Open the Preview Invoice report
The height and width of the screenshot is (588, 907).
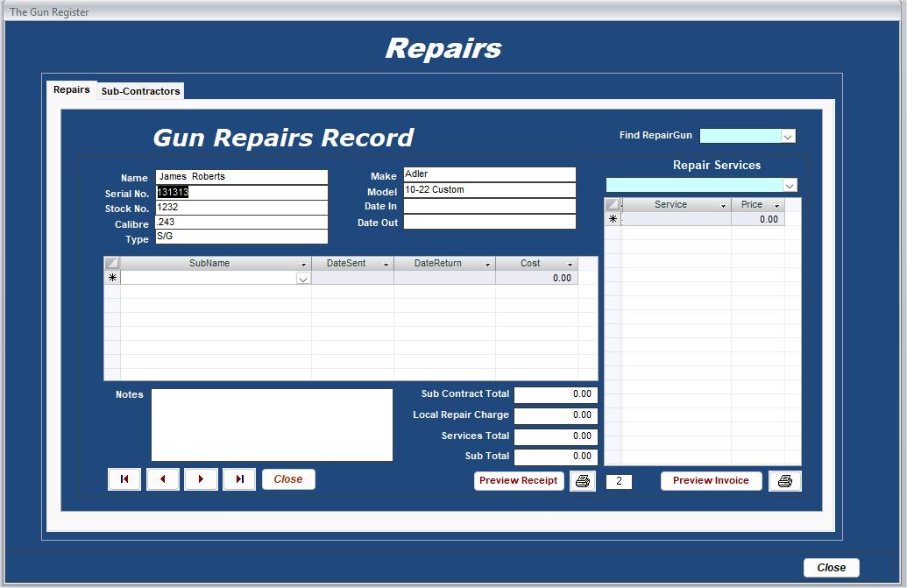[711, 480]
